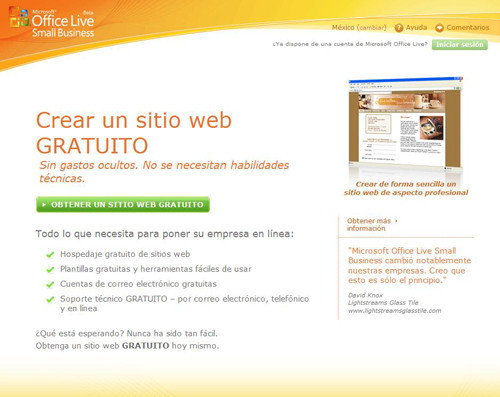
Task: Click the 'Soporte técnico GRATUITO' list item text
Action: [184, 303]
